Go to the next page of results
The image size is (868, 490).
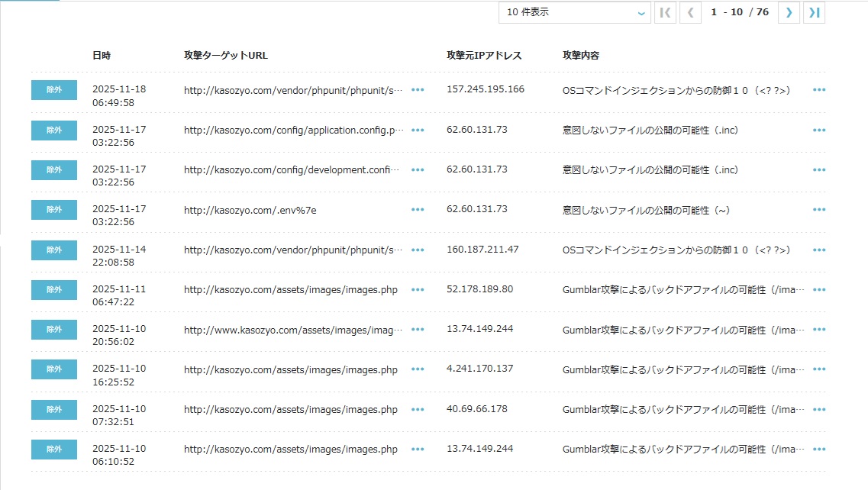coord(789,12)
